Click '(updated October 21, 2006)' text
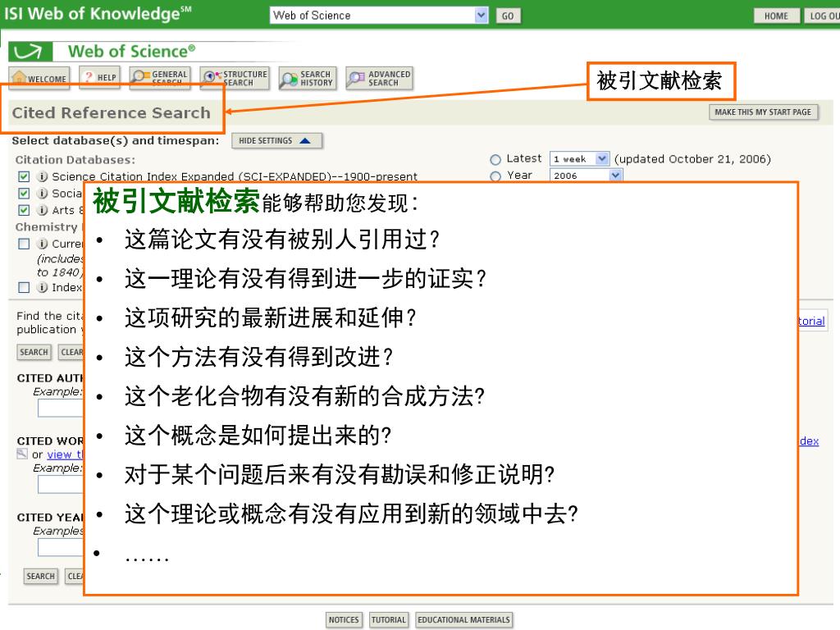 (x=692, y=159)
